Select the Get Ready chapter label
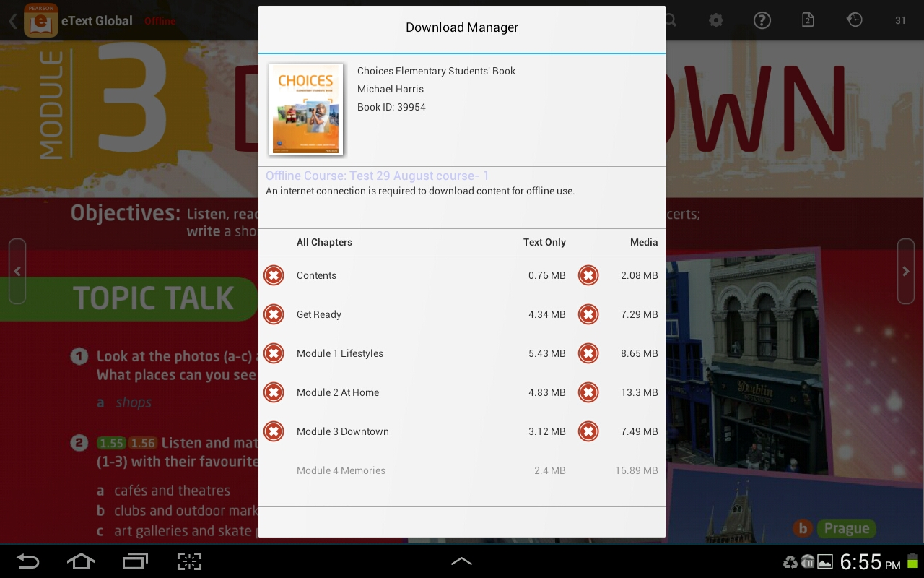 coord(319,314)
